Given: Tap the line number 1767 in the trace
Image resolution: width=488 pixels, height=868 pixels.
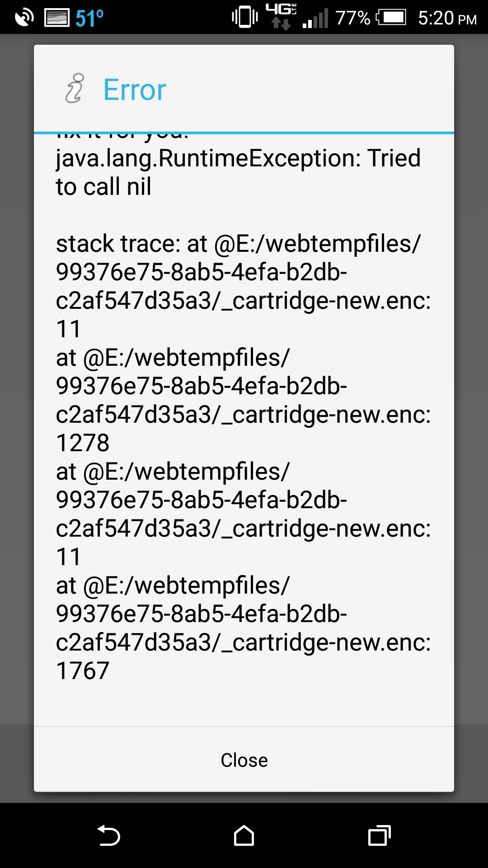Looking at the screenshot, I should (83, 670).
